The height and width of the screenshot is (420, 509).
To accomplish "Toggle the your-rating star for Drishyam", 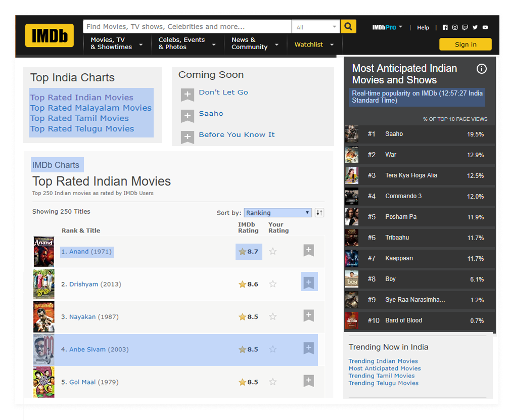I will [273, 284].
